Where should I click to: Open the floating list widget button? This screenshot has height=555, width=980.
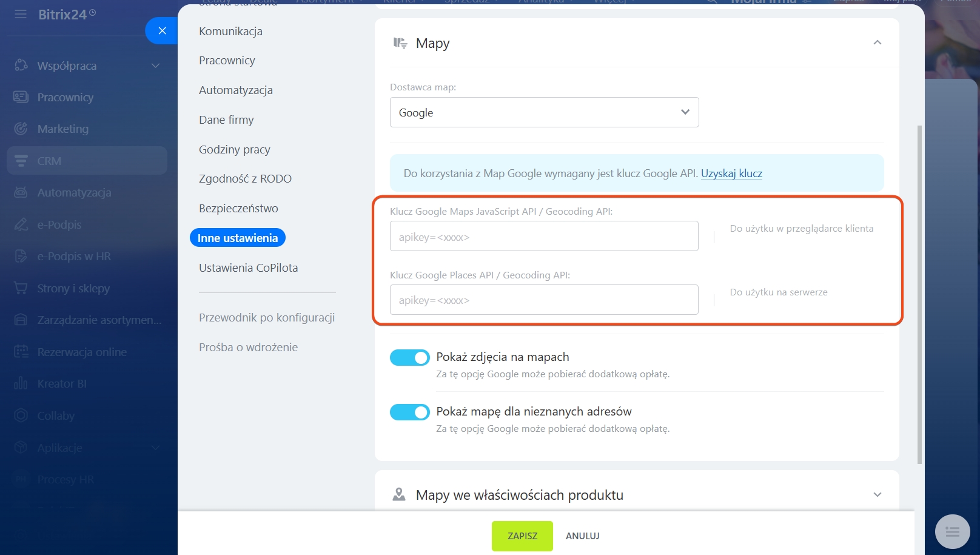coord(953,532)
